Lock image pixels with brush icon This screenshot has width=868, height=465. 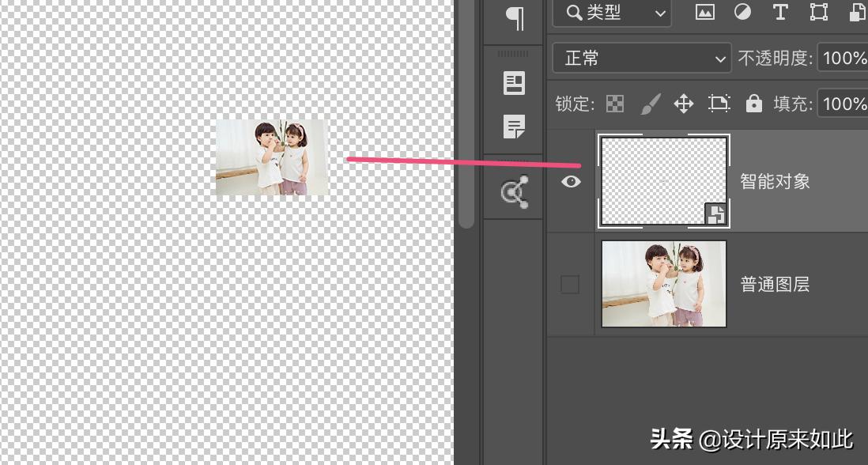click(651, 104)
